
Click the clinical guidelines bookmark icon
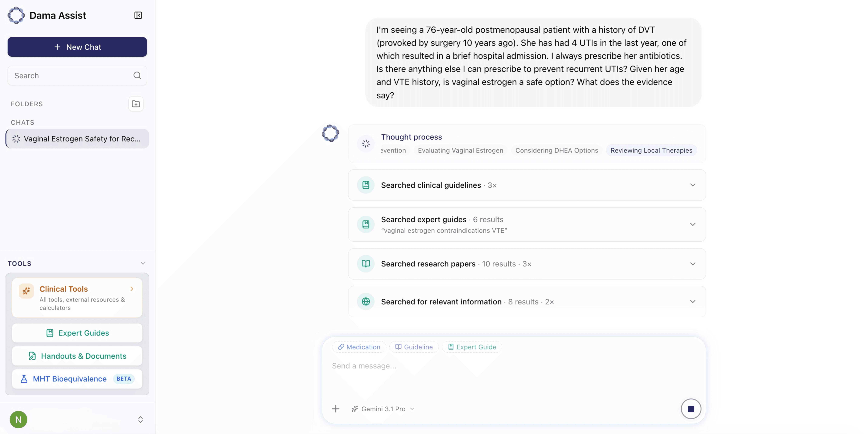366,185
